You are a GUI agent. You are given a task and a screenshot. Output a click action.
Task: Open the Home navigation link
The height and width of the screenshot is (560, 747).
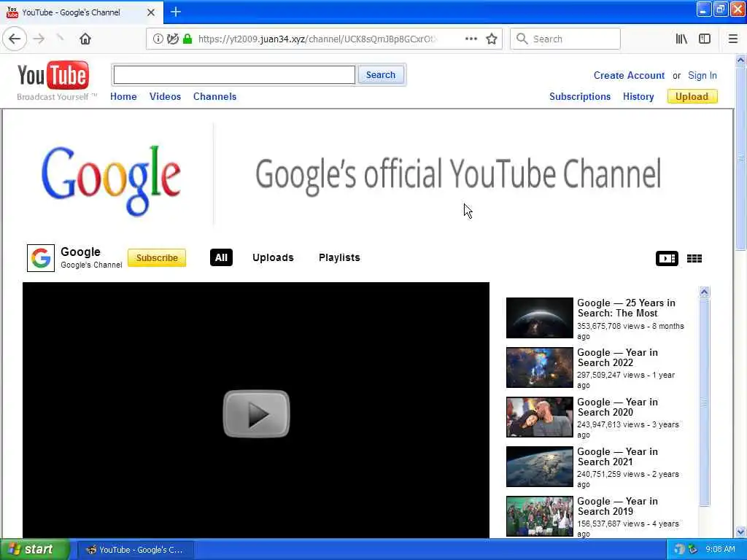tap(123, 97)
